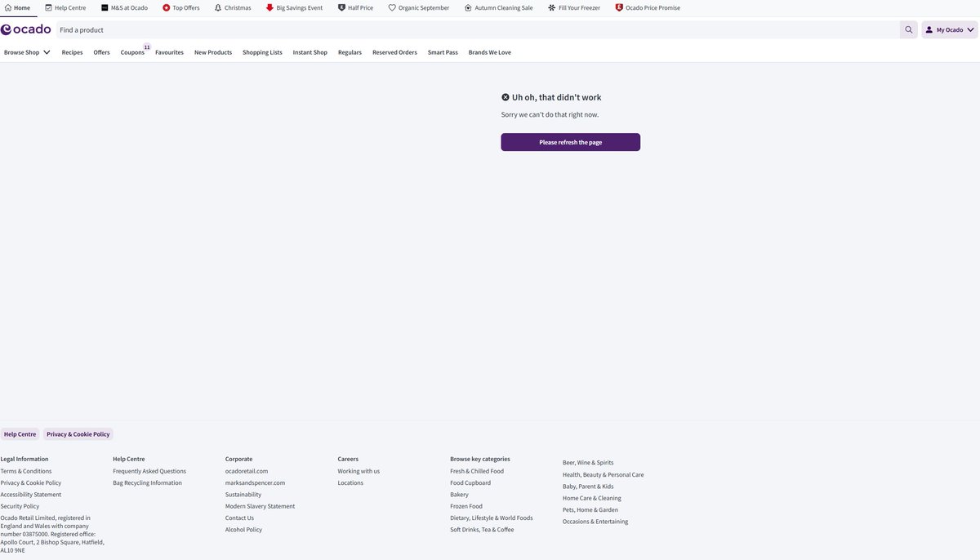This screenshot has height=560, width=980.
Task: Open Instant Shop
Action: 310,52
